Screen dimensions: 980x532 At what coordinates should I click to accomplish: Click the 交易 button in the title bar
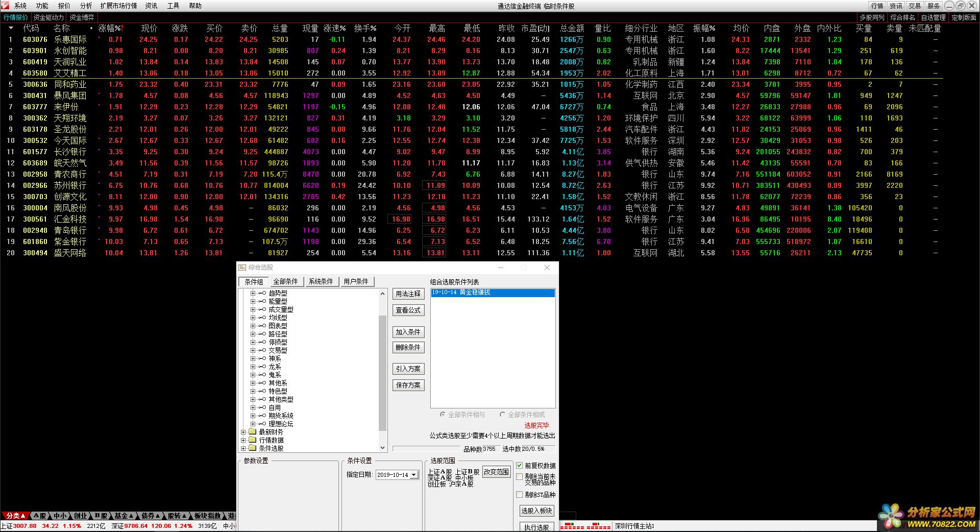915,6
